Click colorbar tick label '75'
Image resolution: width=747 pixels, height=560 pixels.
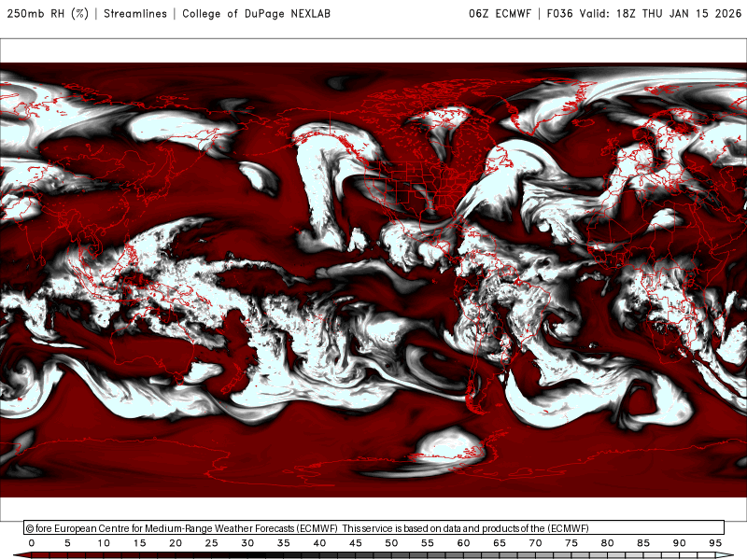click(x=571, y=543)
